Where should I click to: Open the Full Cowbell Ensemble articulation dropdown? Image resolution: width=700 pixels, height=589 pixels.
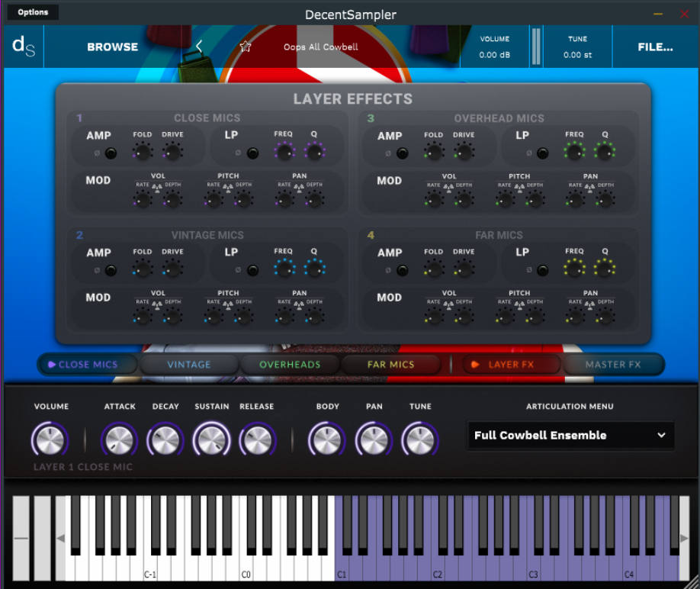(570, 436)
